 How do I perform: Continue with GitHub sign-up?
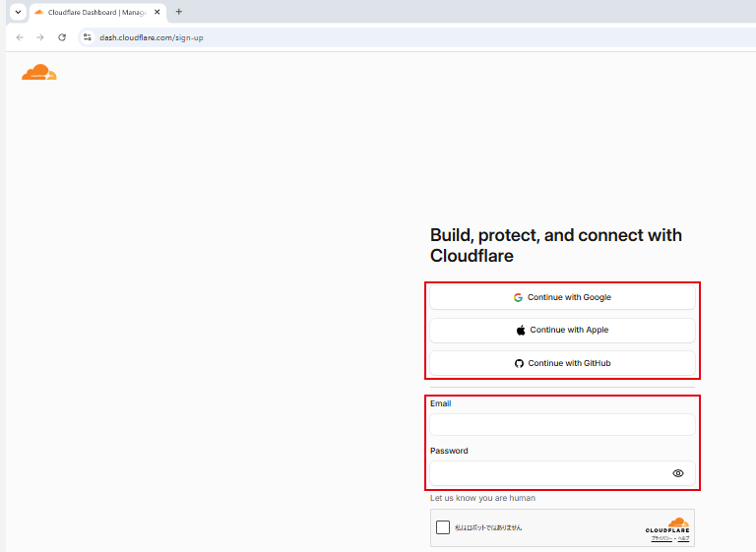click(562, 363)
